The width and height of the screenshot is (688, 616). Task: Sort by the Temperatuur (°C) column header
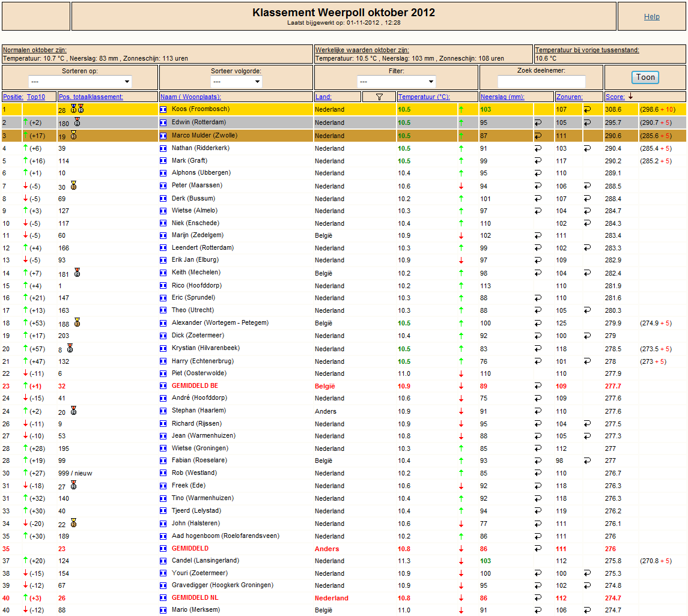[424, 97]
